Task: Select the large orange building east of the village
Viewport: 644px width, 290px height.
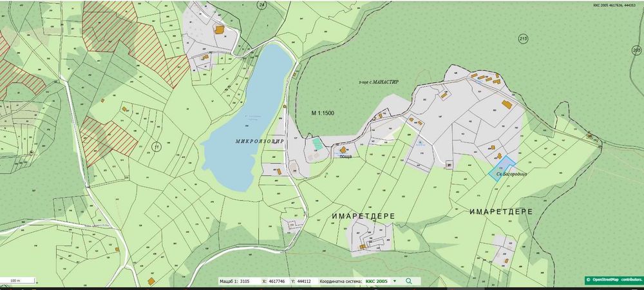Action: (507, 104)
